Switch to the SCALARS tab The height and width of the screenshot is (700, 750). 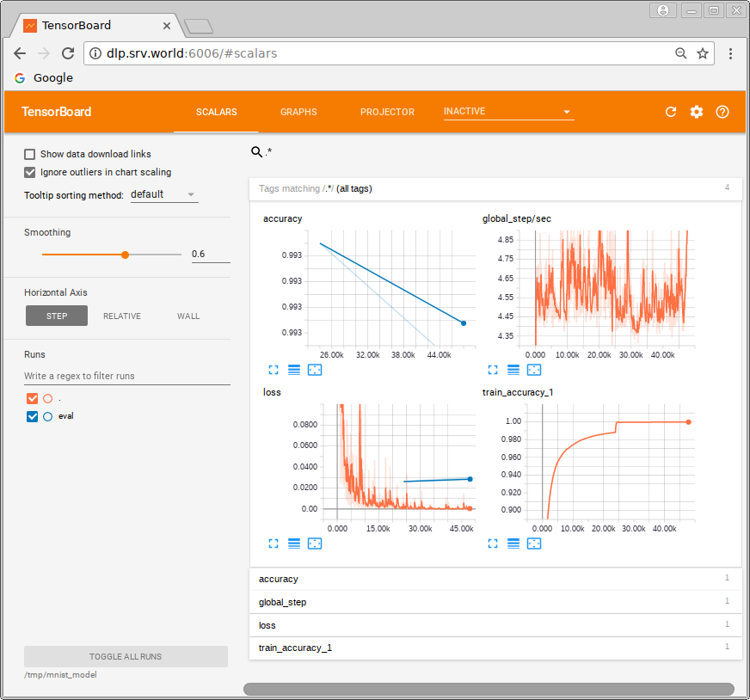point(216,112)
